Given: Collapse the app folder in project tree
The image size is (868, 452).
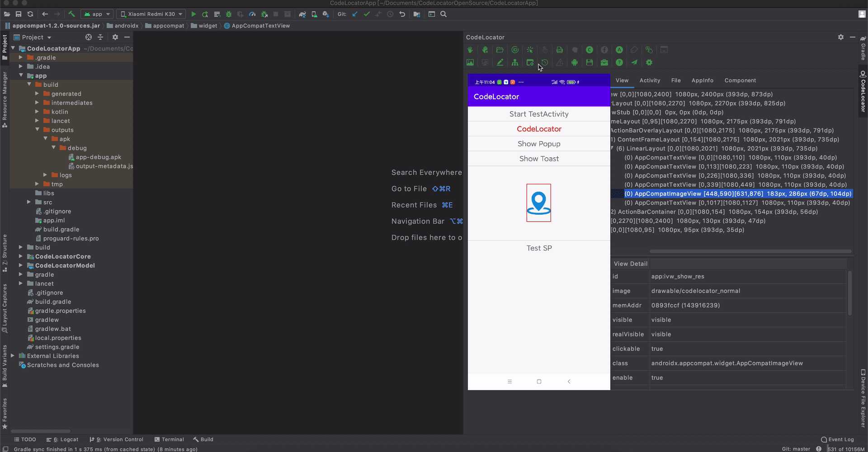Looking at the screenshot, I should (21, 75).
